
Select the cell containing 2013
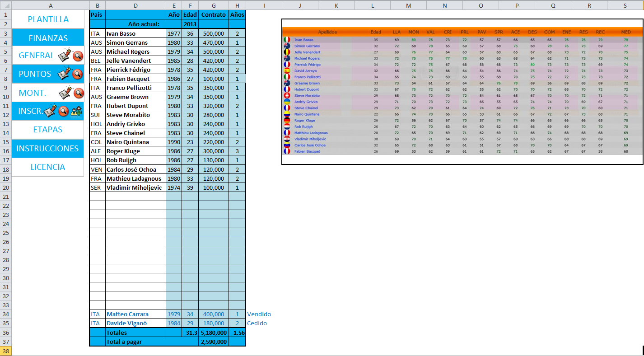190,24
